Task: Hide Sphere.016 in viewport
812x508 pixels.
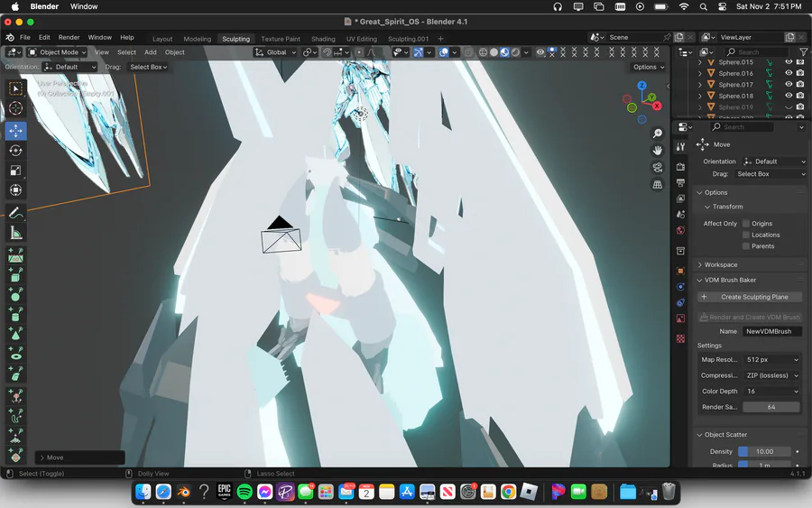Action: tap(789, 73)
